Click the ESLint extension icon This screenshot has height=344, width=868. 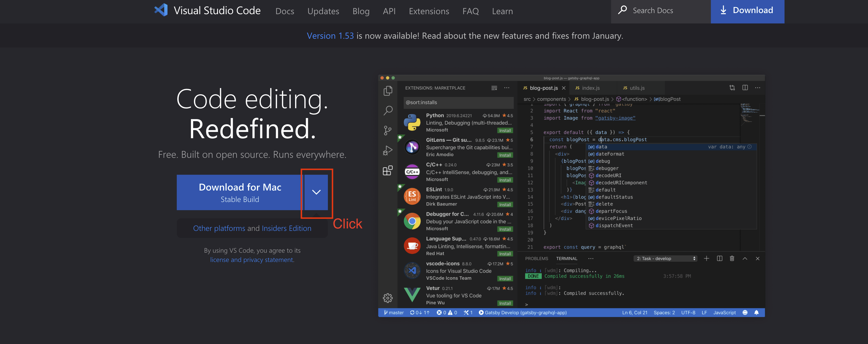pos(412,196)
